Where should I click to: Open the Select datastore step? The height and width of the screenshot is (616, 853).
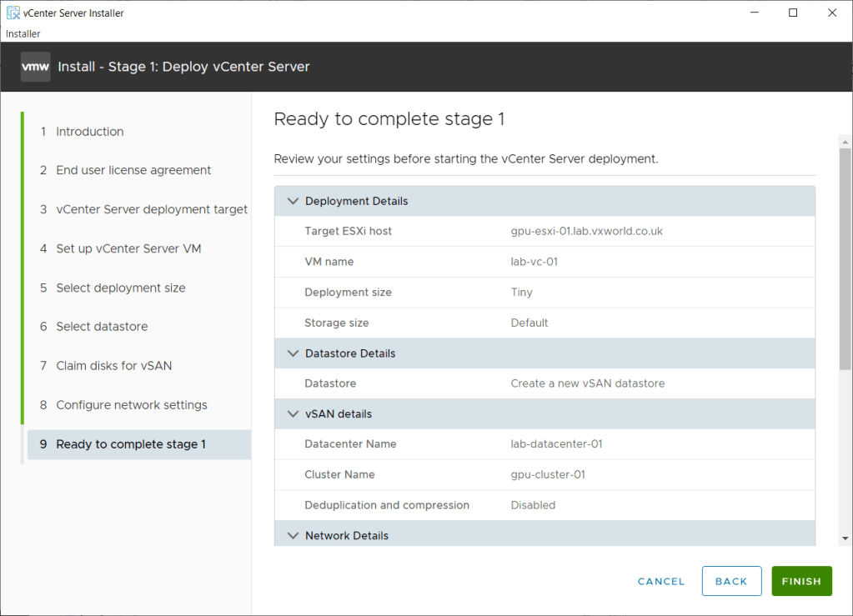(x=102, y=327)
